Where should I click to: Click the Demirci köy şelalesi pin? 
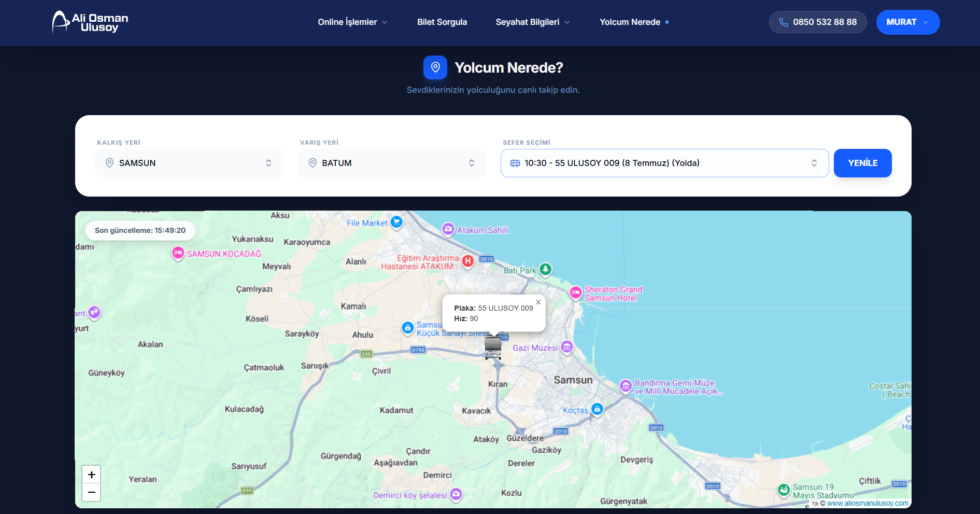coord(456,494)
